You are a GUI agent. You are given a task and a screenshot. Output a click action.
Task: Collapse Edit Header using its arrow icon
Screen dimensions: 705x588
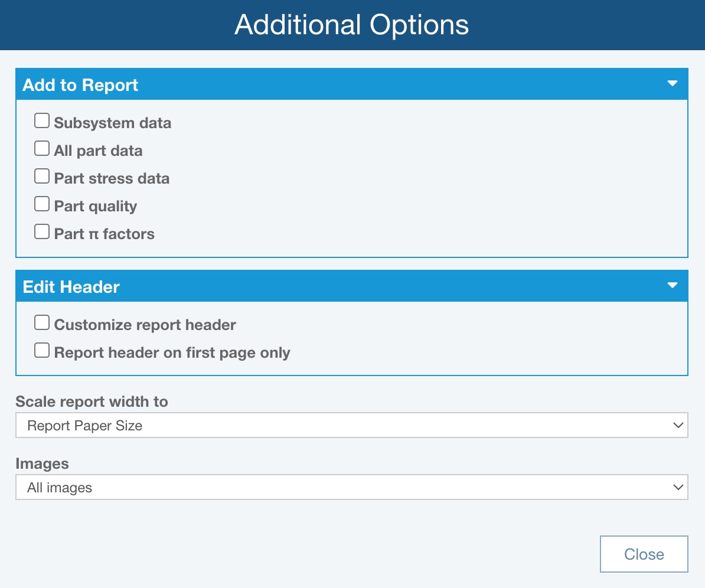point(672,286)
